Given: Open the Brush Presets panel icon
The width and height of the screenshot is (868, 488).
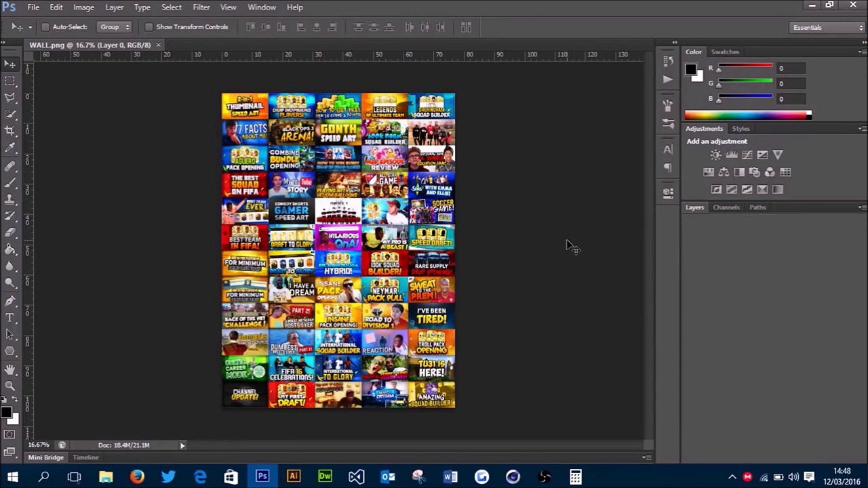Looking at the screenshot, I should pyautogui.click(x=668, y=123).
